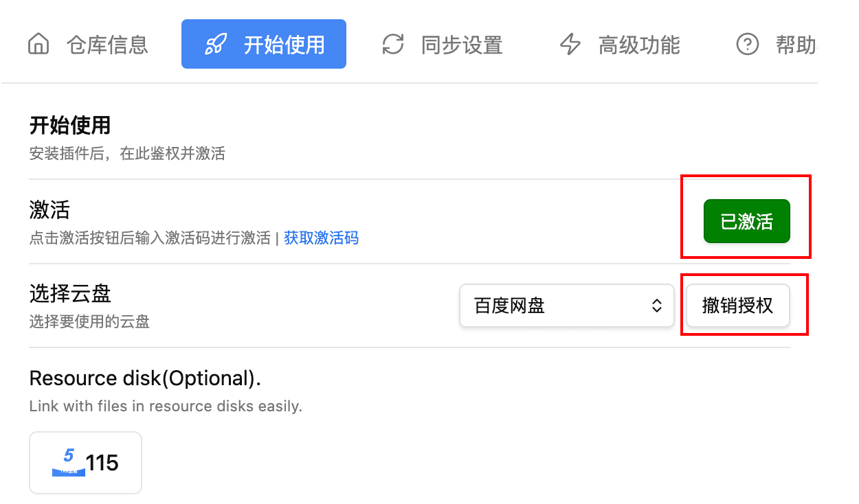Open the 获取激活码 link

coord(321,238)
